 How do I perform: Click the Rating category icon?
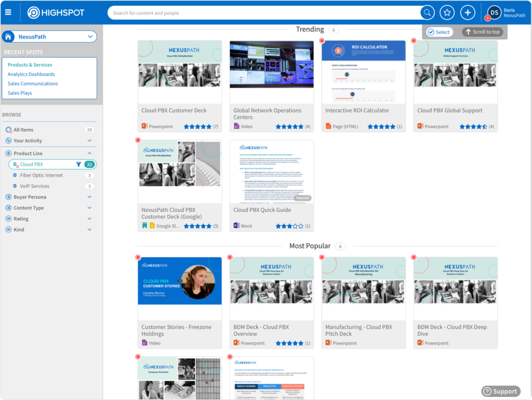pyautogui.click(x=8, y=219)
